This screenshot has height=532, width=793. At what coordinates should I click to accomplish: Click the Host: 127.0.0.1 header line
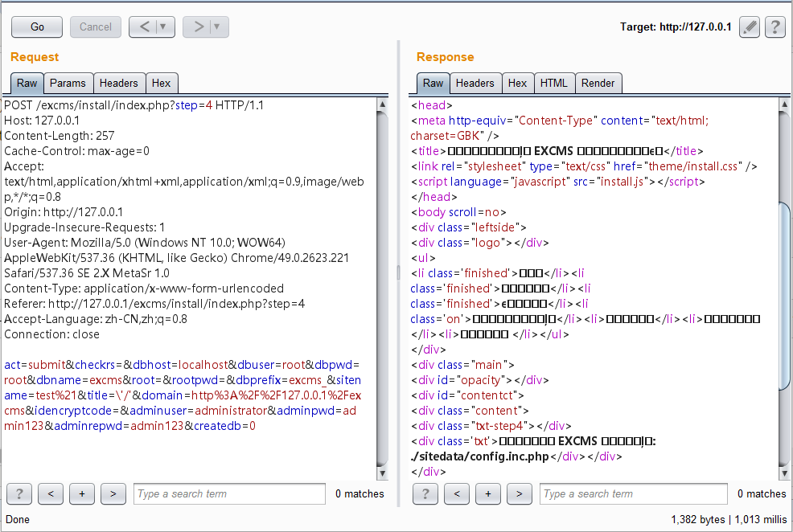pos(42,121)
